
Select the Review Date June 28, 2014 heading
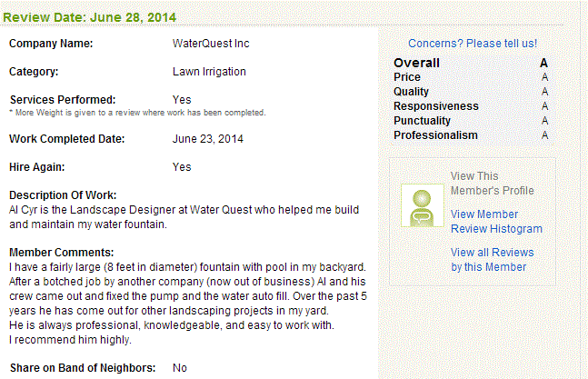point(89,17)
